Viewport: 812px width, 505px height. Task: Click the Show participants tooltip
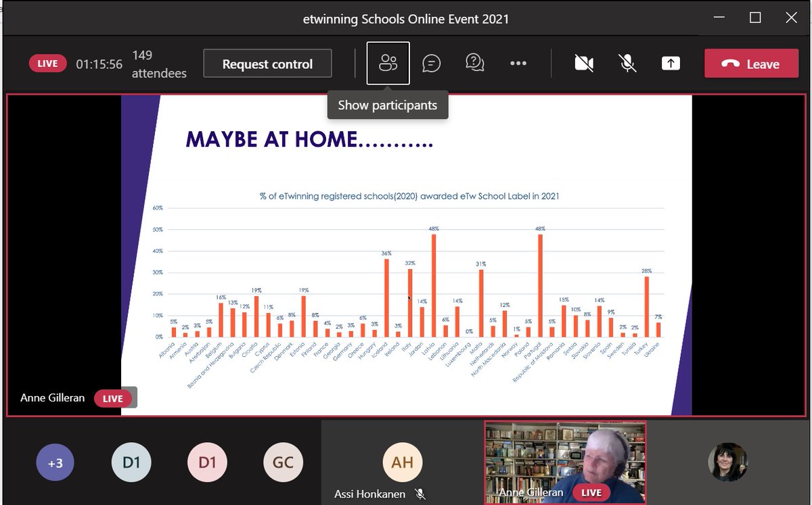(388, 105)
